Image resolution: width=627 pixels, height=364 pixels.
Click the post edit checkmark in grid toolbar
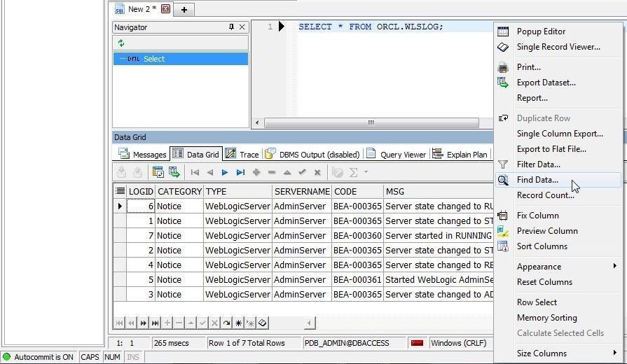(302, 172)
